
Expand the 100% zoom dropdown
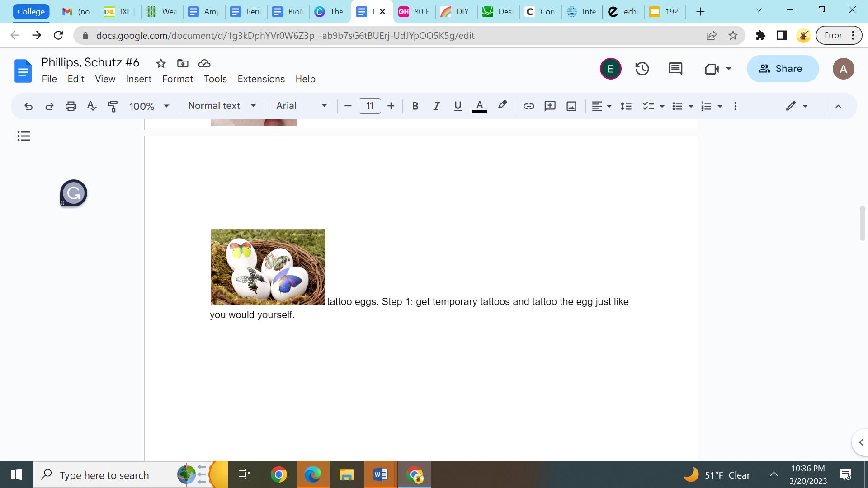tap(149, 106)
